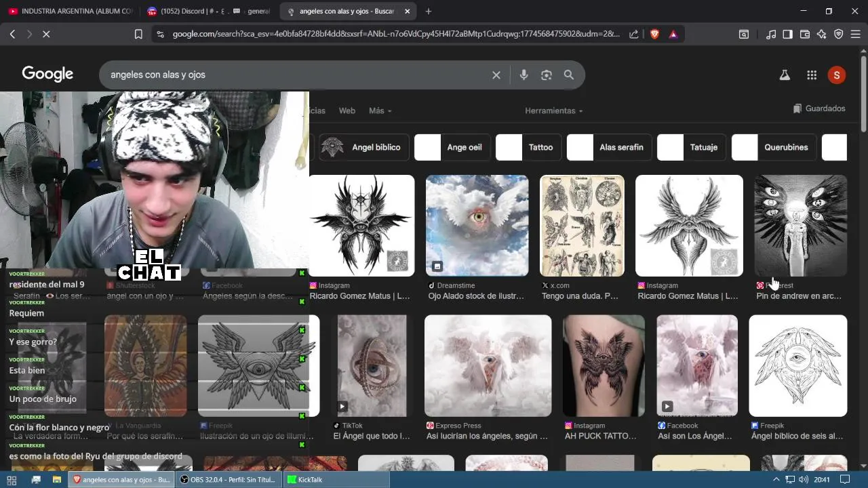Open the Google apps grid
The width and height of the screenshot is (868, 488).
[812, 75]
